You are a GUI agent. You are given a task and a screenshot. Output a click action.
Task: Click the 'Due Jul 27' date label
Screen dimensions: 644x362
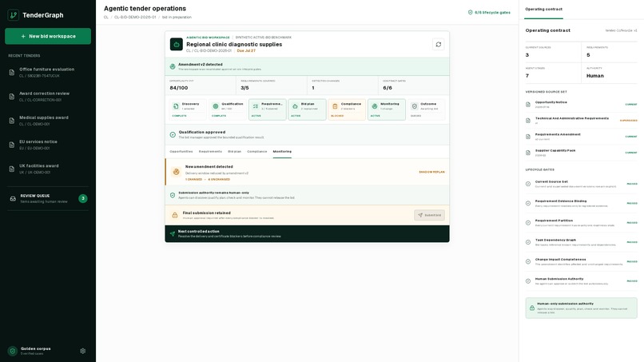click(246, 51)
